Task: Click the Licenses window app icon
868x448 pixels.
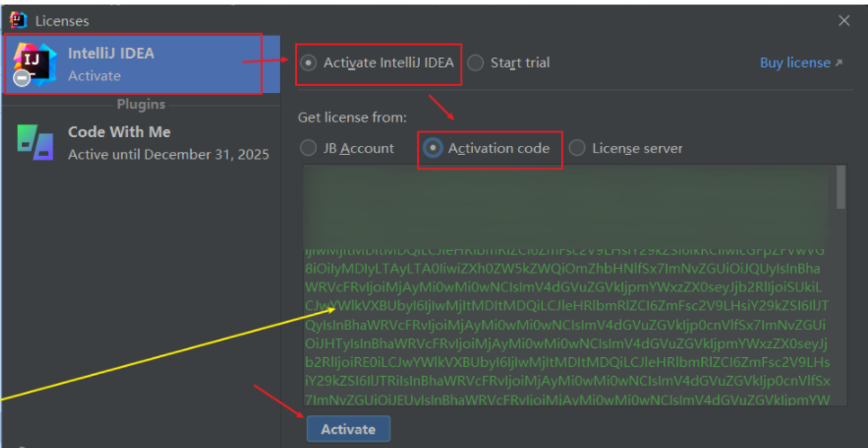Action: tap(18, 21)
